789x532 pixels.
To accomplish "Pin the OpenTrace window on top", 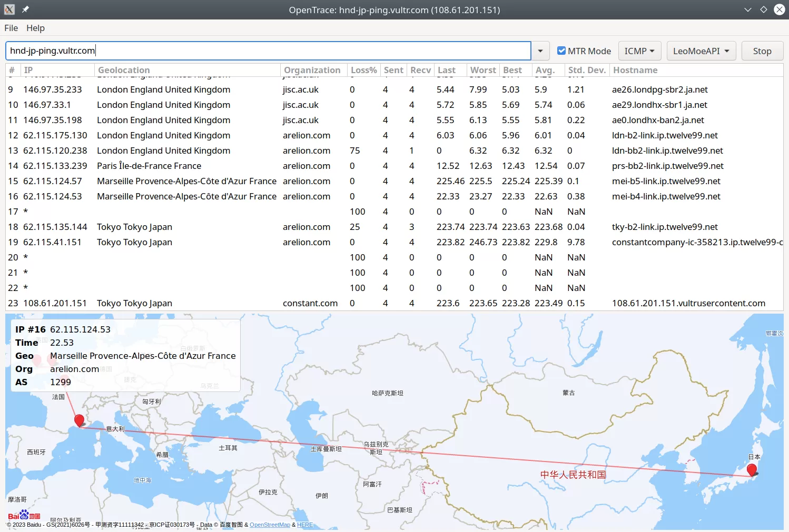I will (24, 9).
